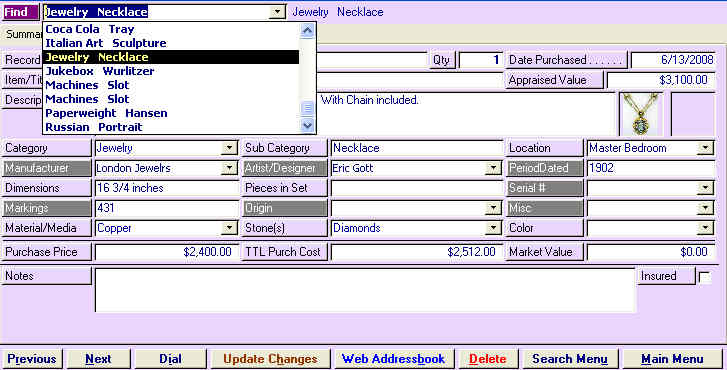This screenshot has width=727, height=370.
Task: Open the Location dropdown arrow
Action: click(705, 148)
